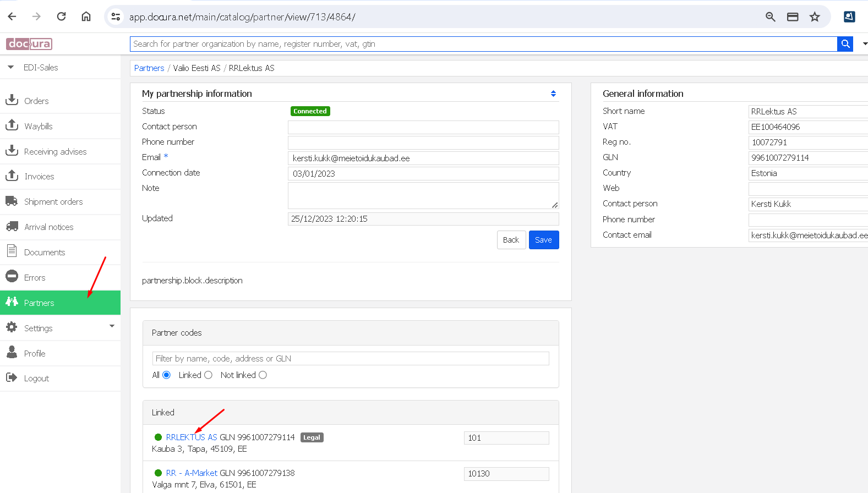
Task: Focus the partnership Phone number field
Action: 423,143
